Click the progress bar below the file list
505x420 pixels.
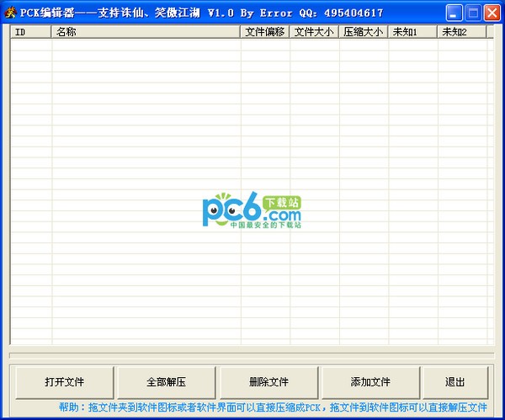pyautogui.click(x=252, y=355)
